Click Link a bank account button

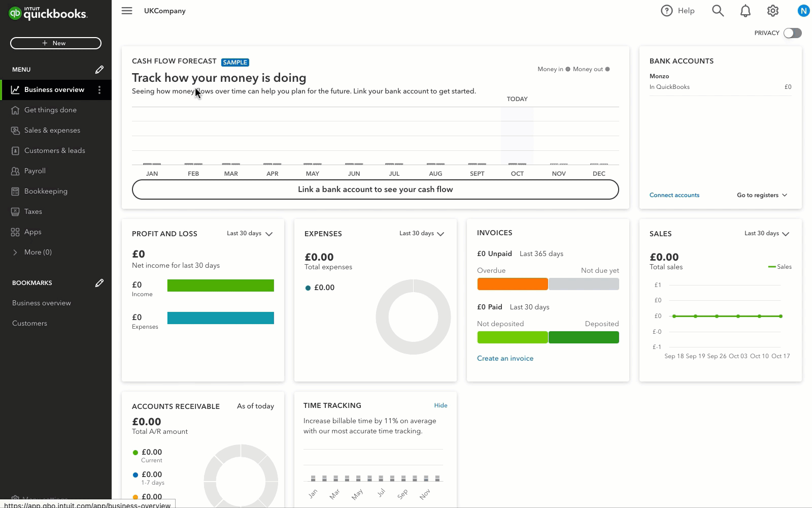pyautogui.click(x=376, y=189)
